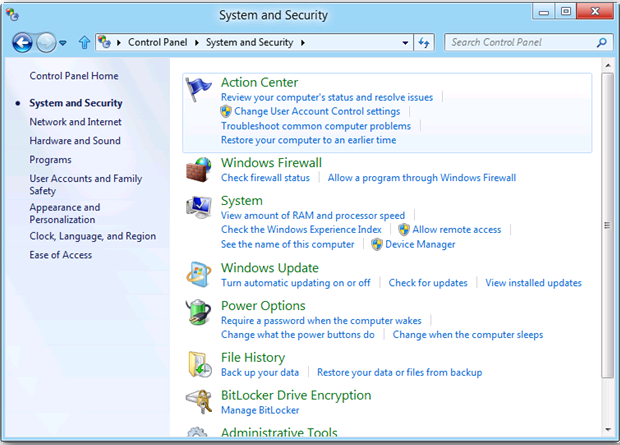Require a password when the computer wakes
The width and height of the screenshot is (620, 445).
pos(321,321)
